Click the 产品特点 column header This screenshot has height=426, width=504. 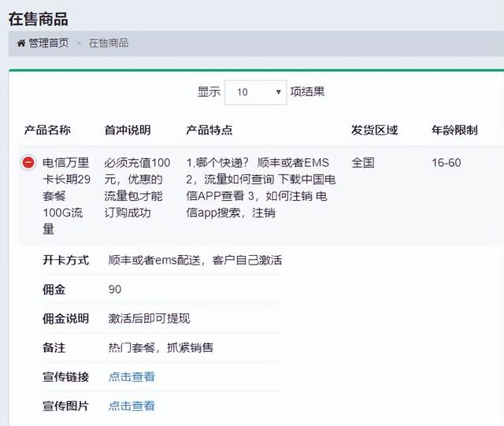click(x=209, y=130)
